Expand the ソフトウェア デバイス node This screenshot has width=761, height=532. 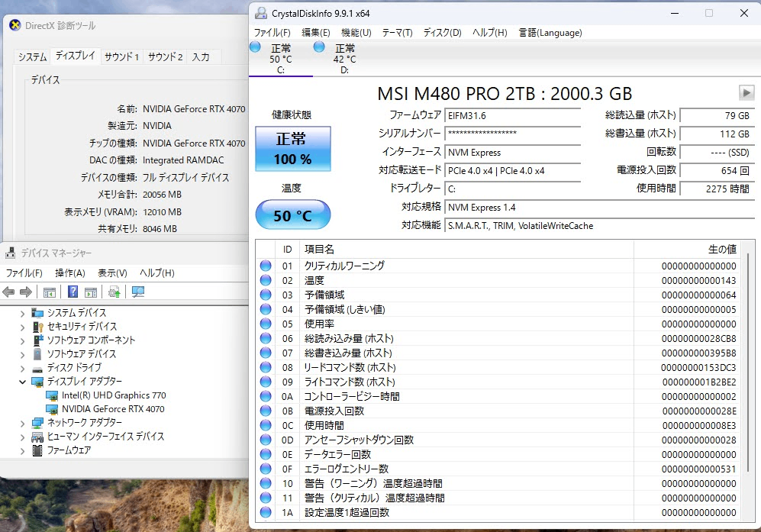point(22,354)
